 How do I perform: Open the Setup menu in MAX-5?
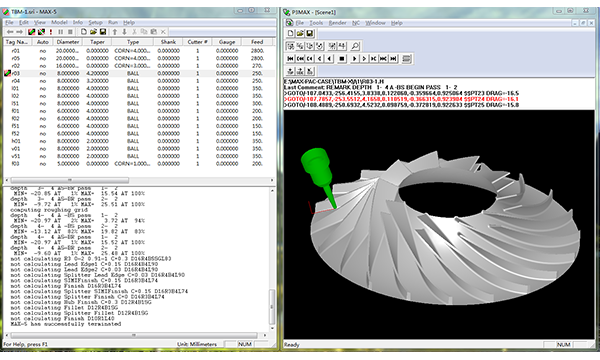95,22
